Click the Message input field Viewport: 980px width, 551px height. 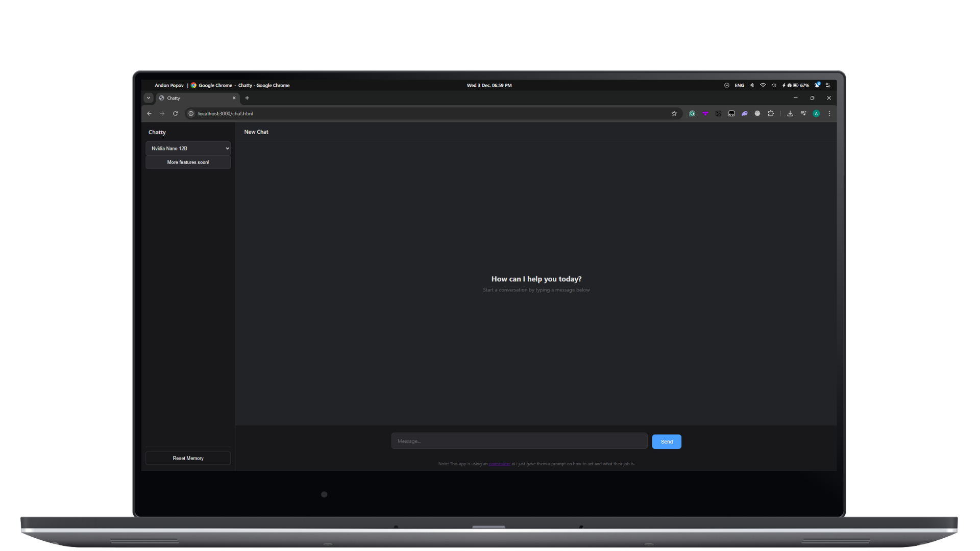click(519, 441)
